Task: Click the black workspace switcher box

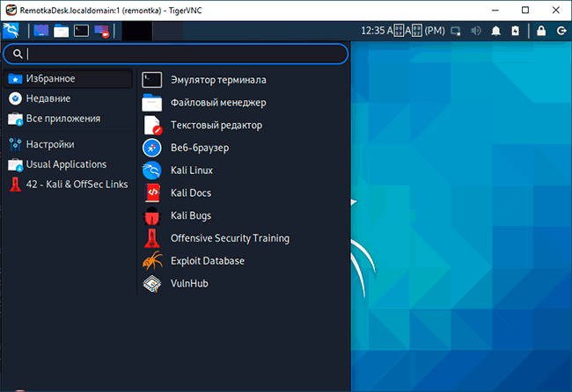Action: (136, 31)
